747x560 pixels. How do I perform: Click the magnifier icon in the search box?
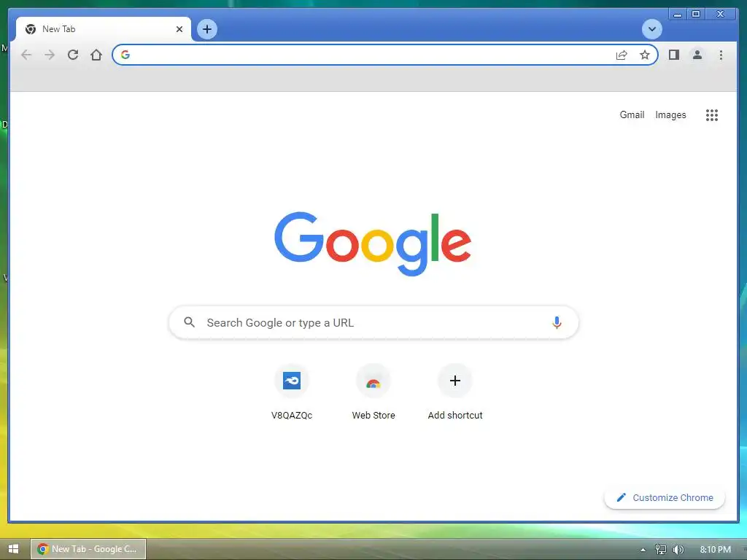coord(189,322)
